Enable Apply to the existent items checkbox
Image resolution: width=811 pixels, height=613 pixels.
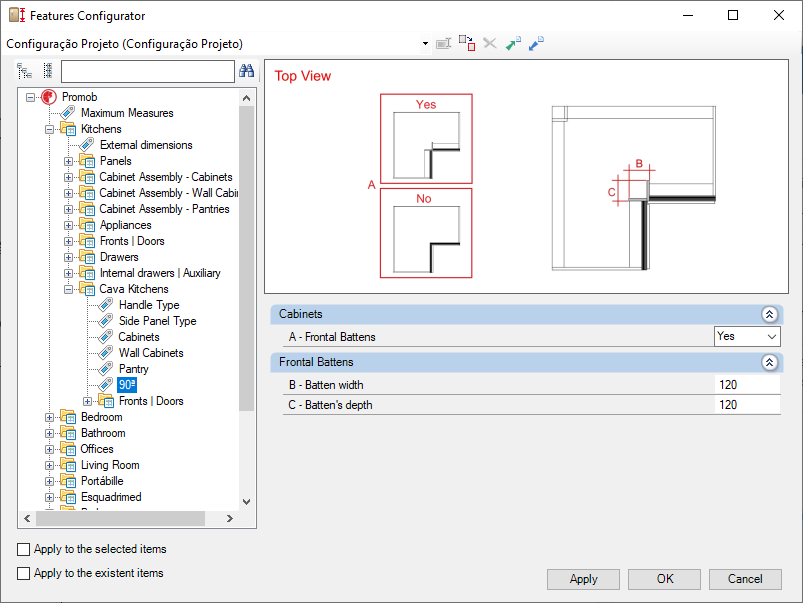pyautogui.click(x=23, y=574)
